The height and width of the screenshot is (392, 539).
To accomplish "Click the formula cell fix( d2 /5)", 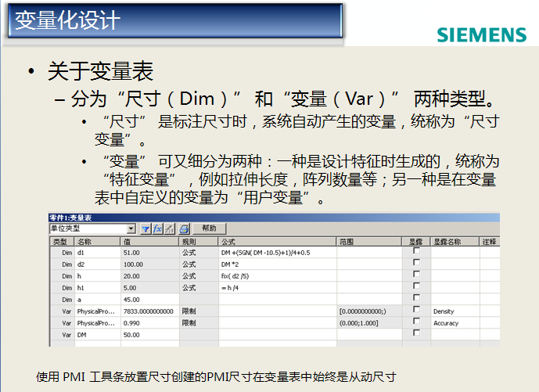I will (x=278, y=276).
